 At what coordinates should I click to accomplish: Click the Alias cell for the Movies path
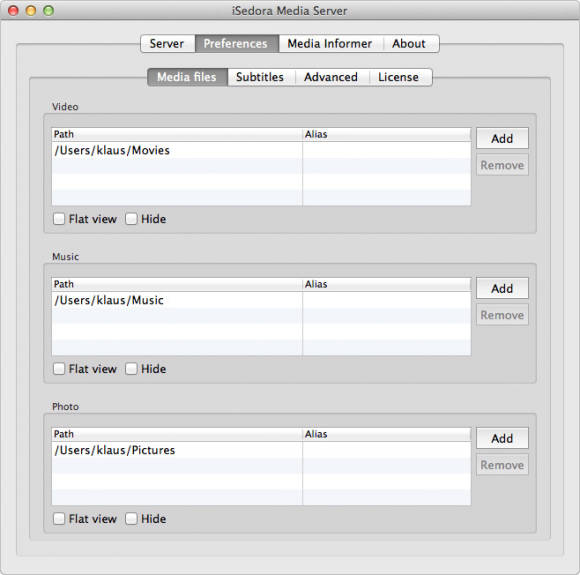click(387, 150)
